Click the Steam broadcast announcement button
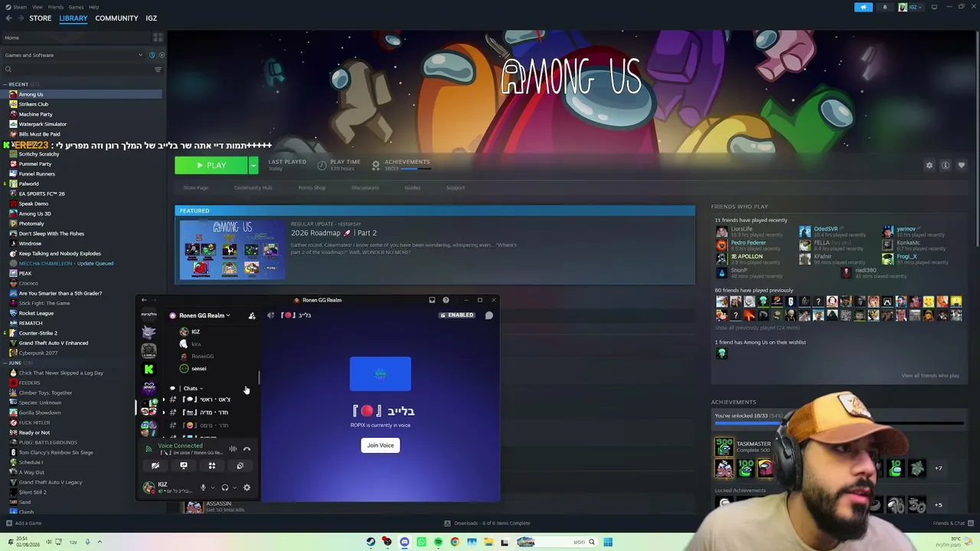980x551 pixels. click(x=863, y=7)
